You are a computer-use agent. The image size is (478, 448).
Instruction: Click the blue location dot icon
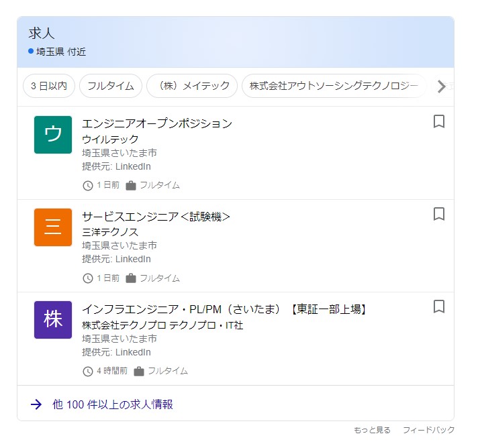coord(31,51)
